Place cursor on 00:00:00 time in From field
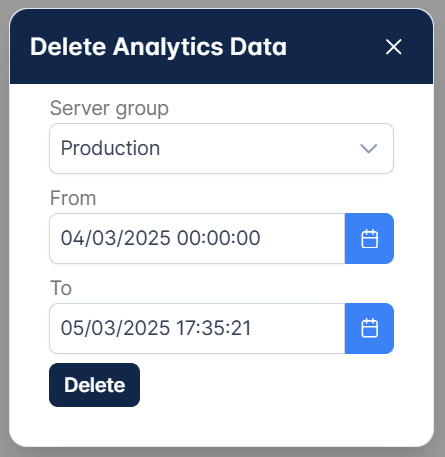This screenshot has height=457, width=445. coord(218,238)
